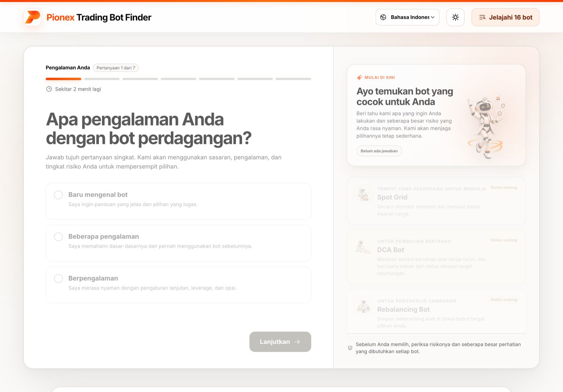Click the Pionex logo icon
The width and height of the screenshot is (563, 392).
[32, 17]
